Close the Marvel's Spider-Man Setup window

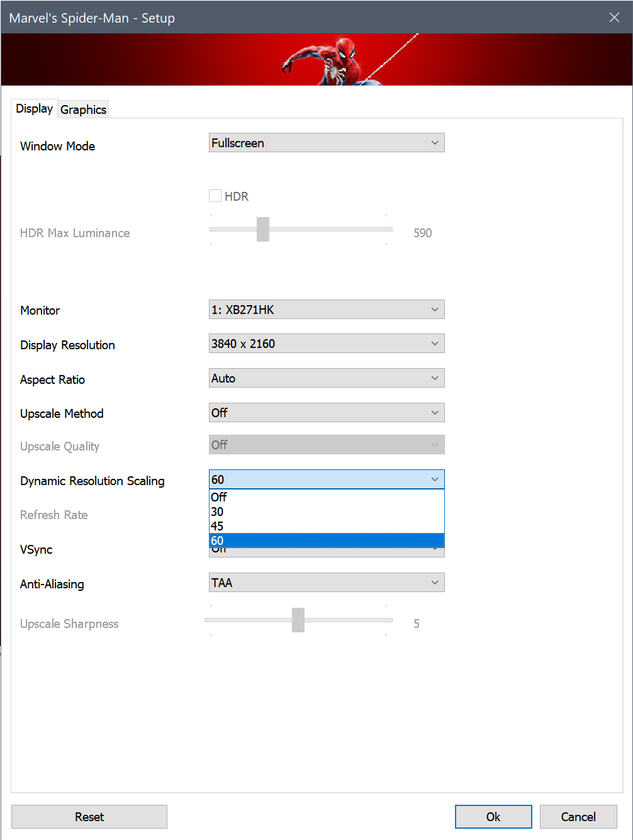pyautogui.click(x=614, y=18)
